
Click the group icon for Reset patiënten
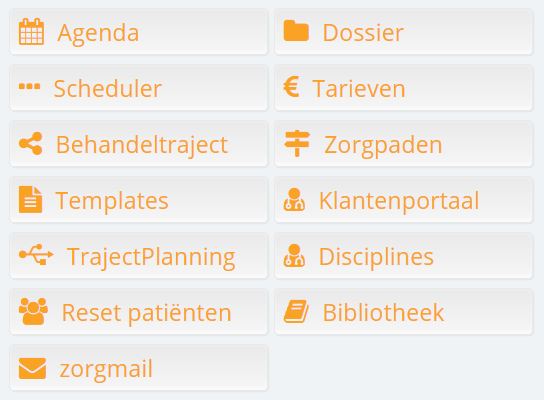click(x=33, y=311)
